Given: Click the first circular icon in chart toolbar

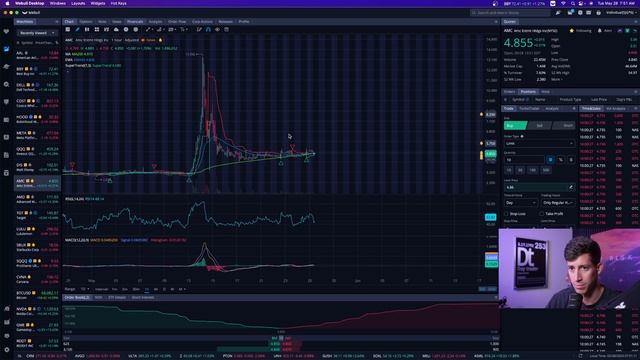Looking at the screenshot, I should coord(126,29).
